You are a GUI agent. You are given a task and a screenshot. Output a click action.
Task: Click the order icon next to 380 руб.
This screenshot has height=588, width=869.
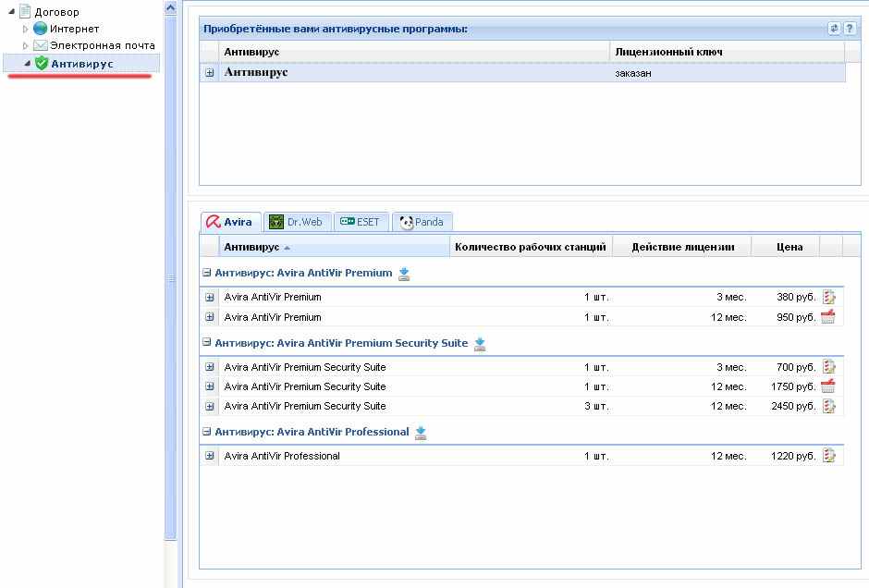(x=828, y=297)
